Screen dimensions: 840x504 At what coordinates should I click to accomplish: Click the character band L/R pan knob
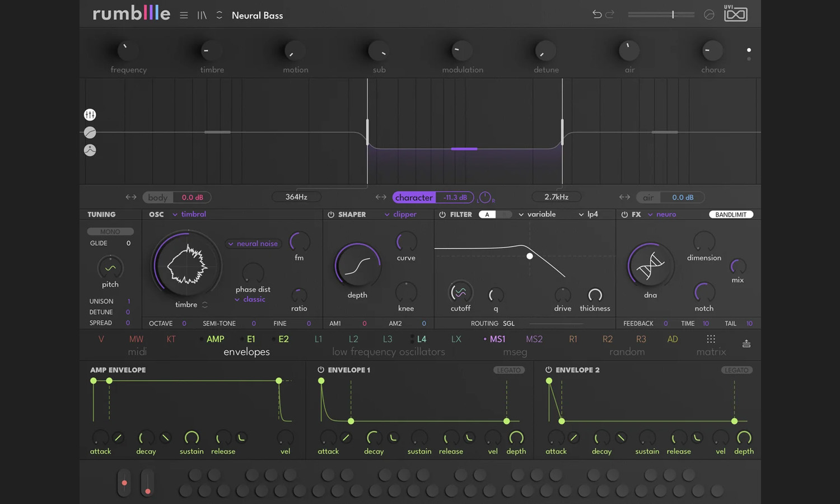(x=485, y=197)
